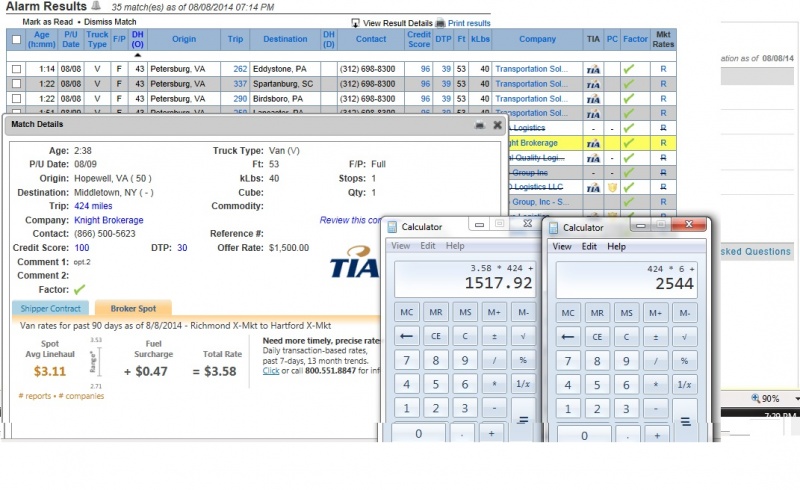The image size is (800, 490).
Task: Check the box for Birdsboro, PA row
Action: coord(16,99)
